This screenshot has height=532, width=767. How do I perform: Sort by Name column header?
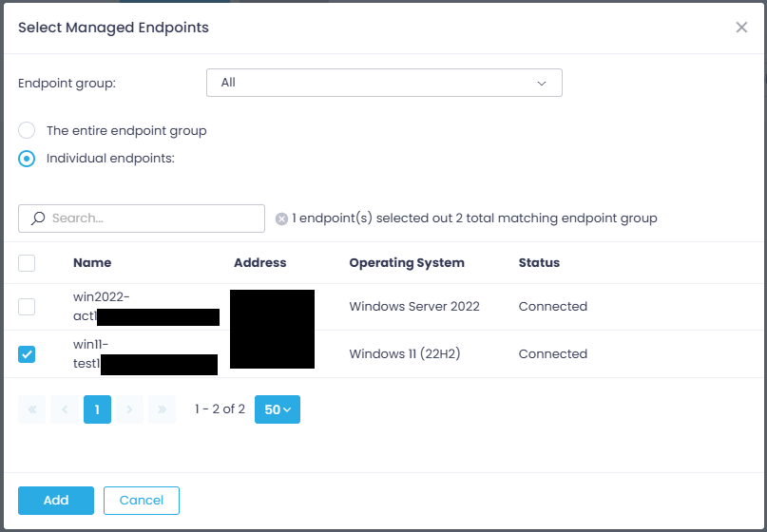pos(92,263)
